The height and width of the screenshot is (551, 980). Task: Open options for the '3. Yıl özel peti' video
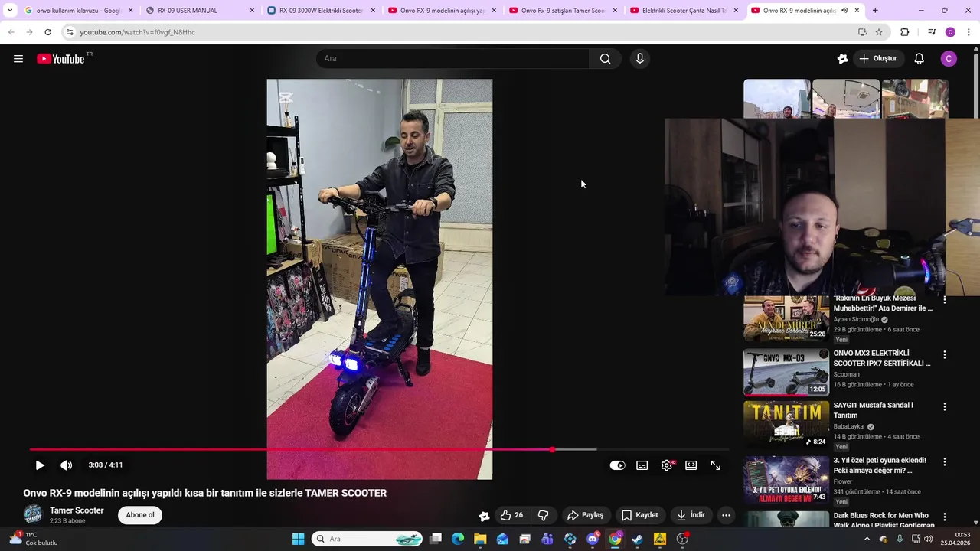tap(945, 462)
